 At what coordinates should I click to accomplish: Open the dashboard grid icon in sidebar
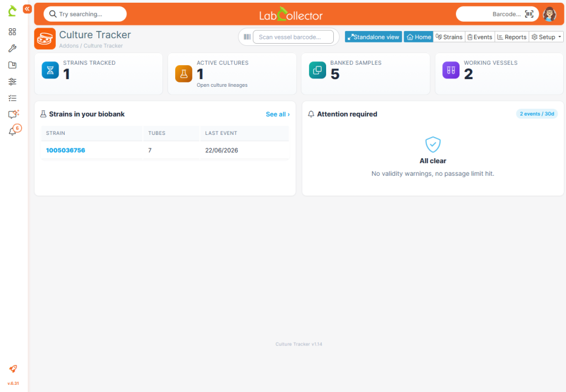point(12,32)
